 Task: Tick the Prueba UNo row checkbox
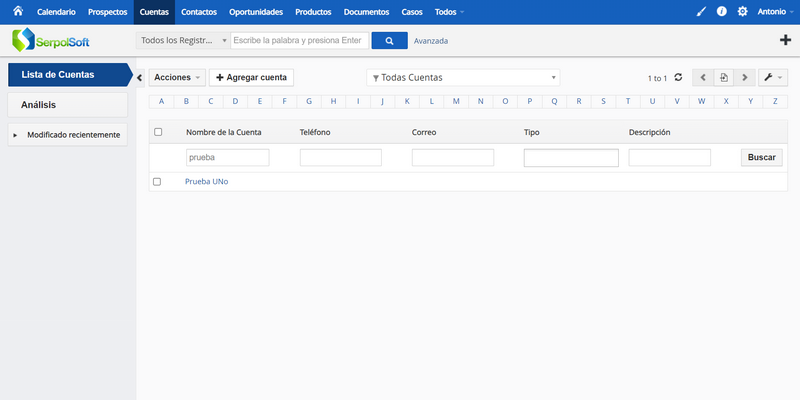click(157, 182)
